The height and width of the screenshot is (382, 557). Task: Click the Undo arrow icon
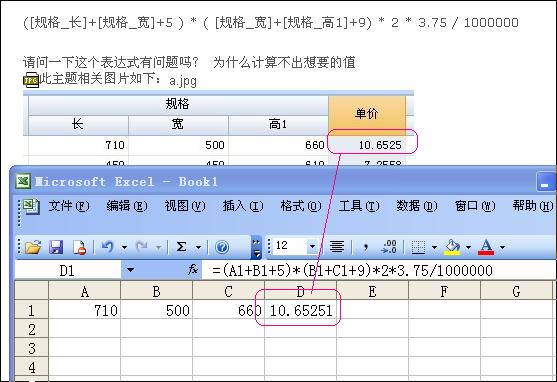[x=107, y=247]
